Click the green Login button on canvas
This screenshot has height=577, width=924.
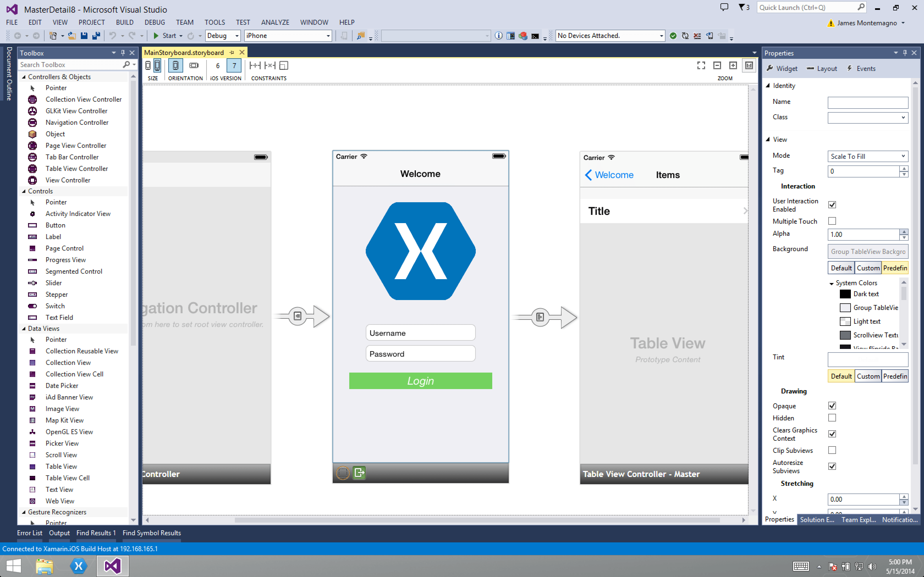pyautogui.click(x=420, y=381)
